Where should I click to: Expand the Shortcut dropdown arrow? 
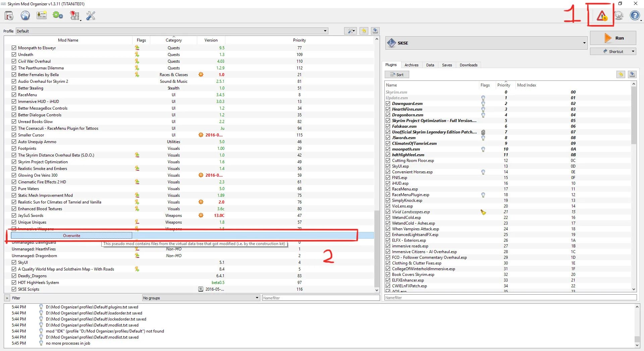(x=633, y=51)
